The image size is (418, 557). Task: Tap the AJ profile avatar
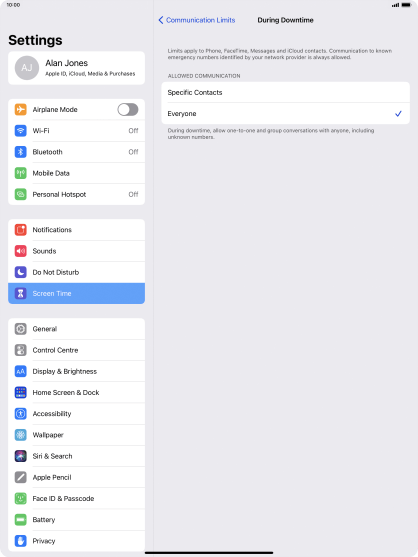coord(27,68)
